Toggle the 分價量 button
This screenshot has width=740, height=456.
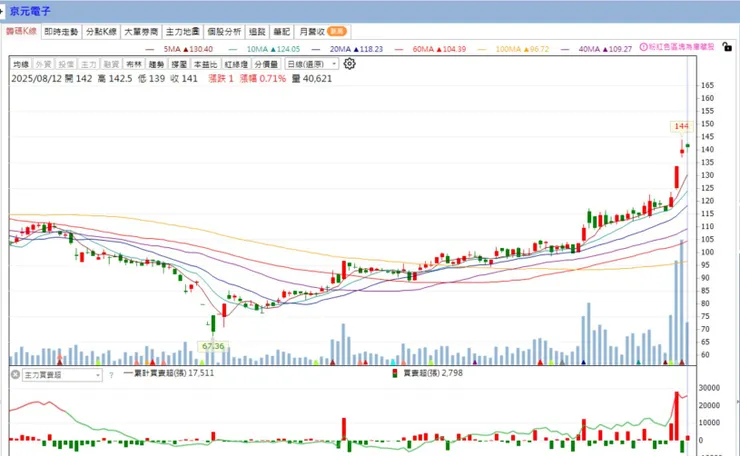tap(267, 64)
